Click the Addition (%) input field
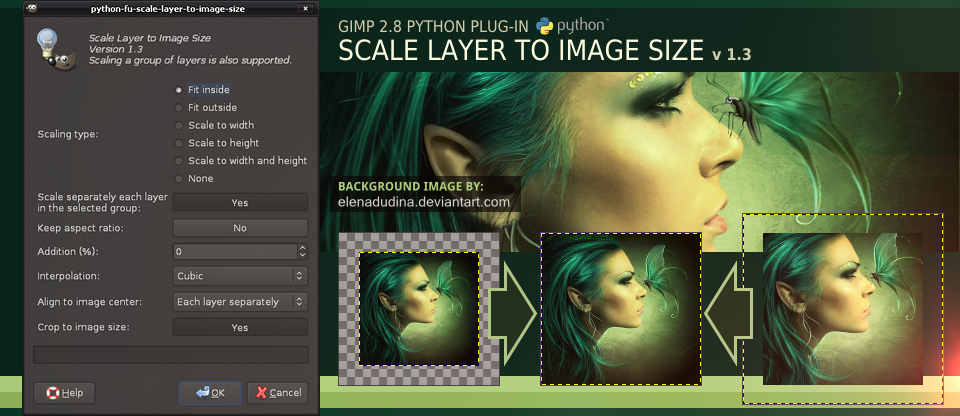The width and height of the screenshot is (960, 416). tap(235, 251)
